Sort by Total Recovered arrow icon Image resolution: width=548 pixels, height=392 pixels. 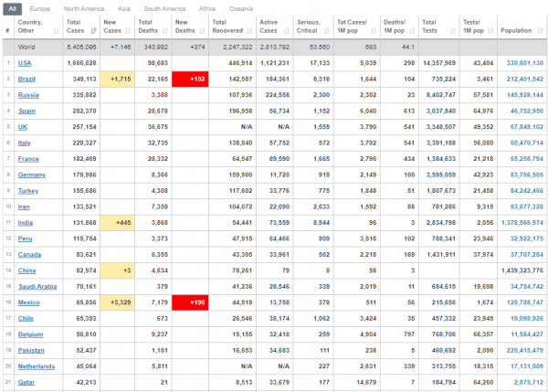pyautogui.click(x=249, y=31)
